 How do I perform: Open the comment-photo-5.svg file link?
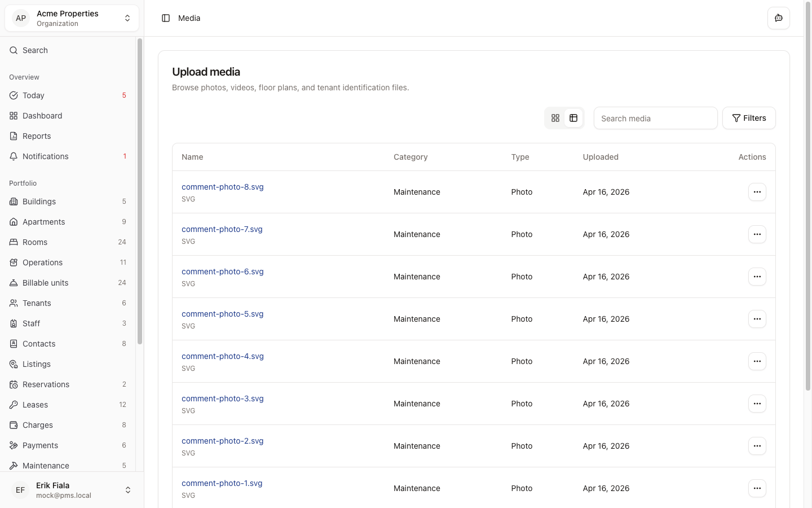pos(222,314)
